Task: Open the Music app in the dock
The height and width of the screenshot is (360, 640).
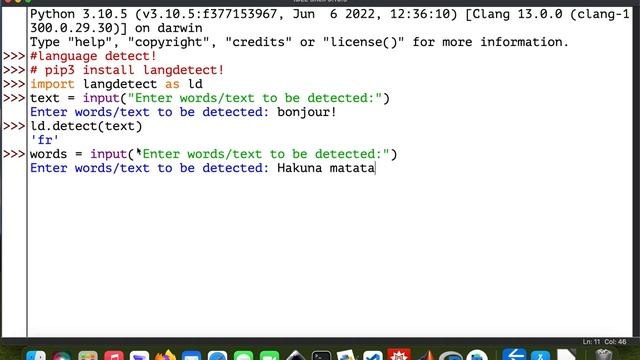Action: click(x=114, y=356)
